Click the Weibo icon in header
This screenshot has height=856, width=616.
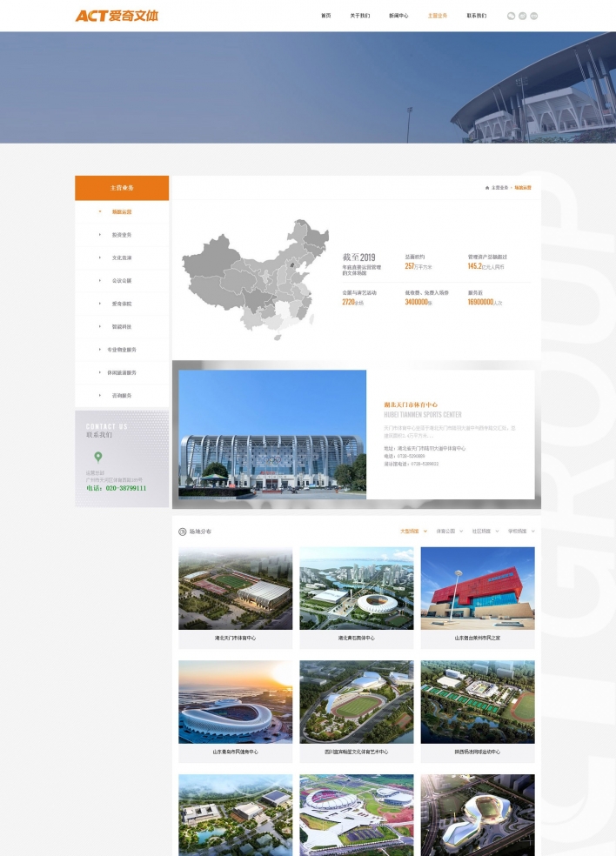522,16
